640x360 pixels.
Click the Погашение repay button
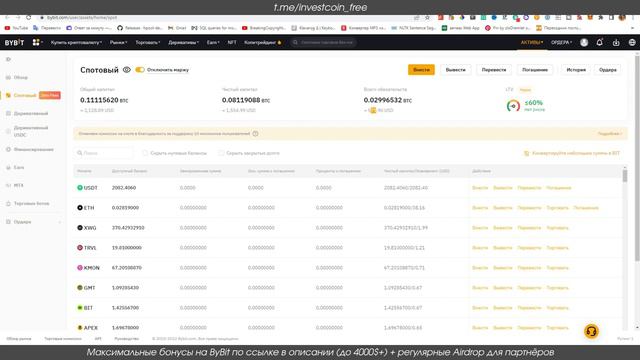[535, 70]
